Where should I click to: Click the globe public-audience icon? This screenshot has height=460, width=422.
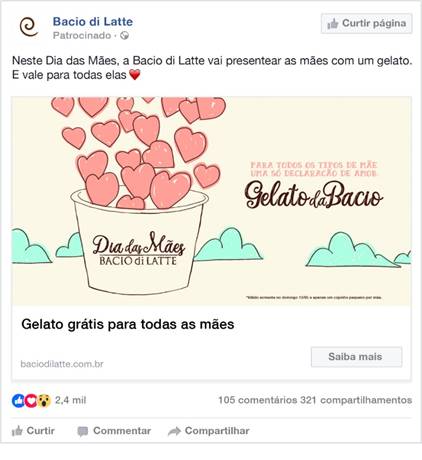tap(124, 35)
